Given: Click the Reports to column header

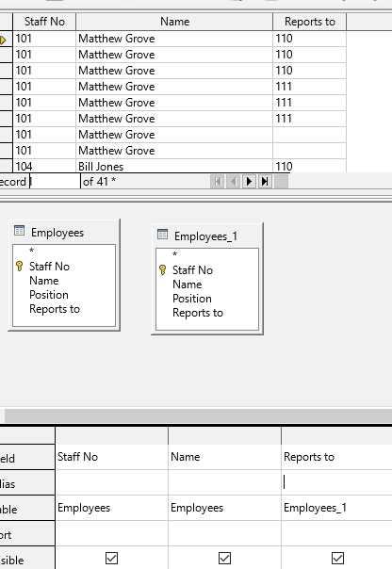Looking at the screenshot, I should tap(310, 22).
